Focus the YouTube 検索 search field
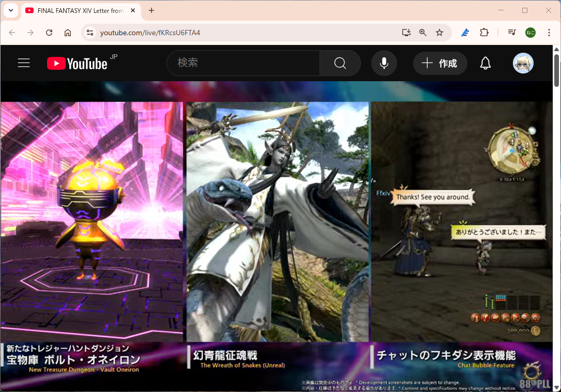 (244, 63)
